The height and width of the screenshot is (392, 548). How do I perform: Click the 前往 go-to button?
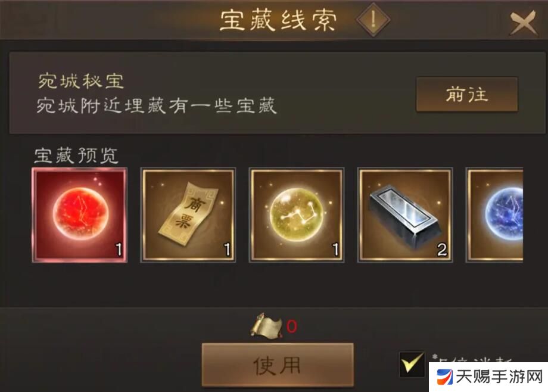[467, 94]
